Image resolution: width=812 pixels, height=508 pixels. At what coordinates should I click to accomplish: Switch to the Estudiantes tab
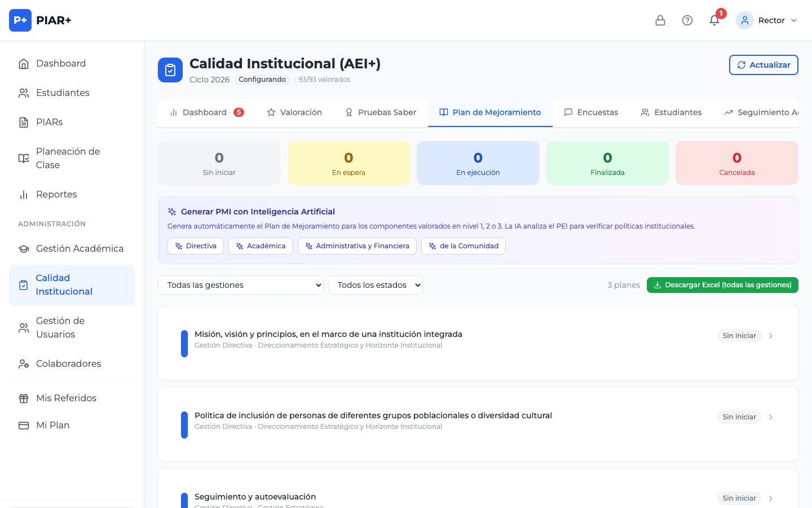point(671,112)
